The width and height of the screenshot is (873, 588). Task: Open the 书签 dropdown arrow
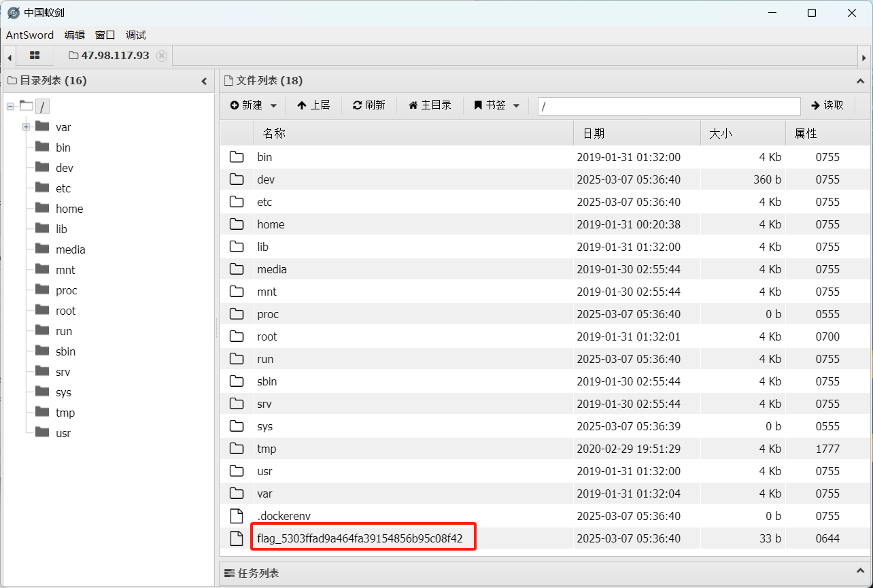(515, 105)
